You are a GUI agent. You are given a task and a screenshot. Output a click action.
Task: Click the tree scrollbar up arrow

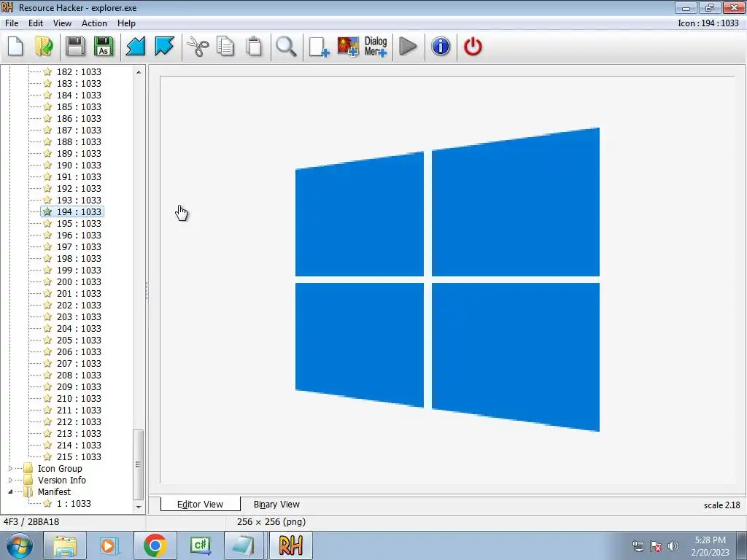point(139,72)
